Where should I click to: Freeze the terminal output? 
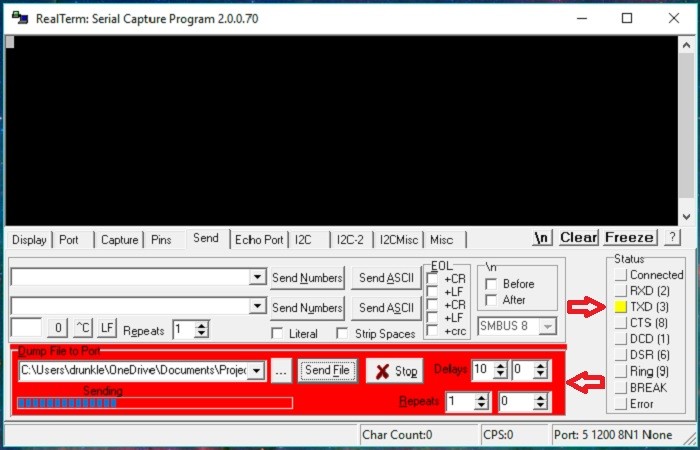click(629, 238)
